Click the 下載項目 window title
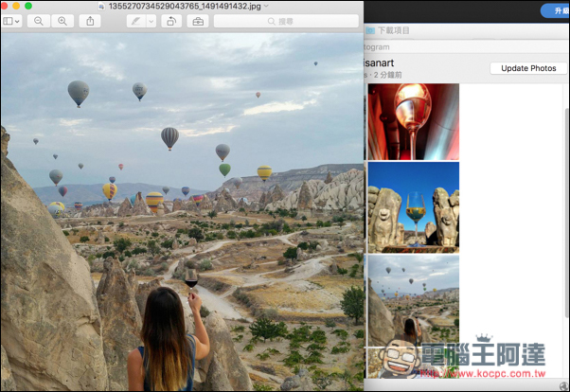This screenshot has height=392, width=570. pos(393,30)
